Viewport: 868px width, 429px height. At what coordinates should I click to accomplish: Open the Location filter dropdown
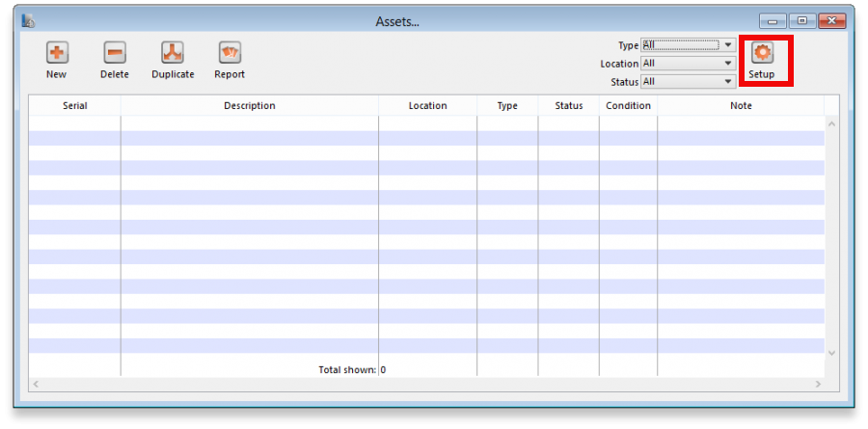(728, 64)
